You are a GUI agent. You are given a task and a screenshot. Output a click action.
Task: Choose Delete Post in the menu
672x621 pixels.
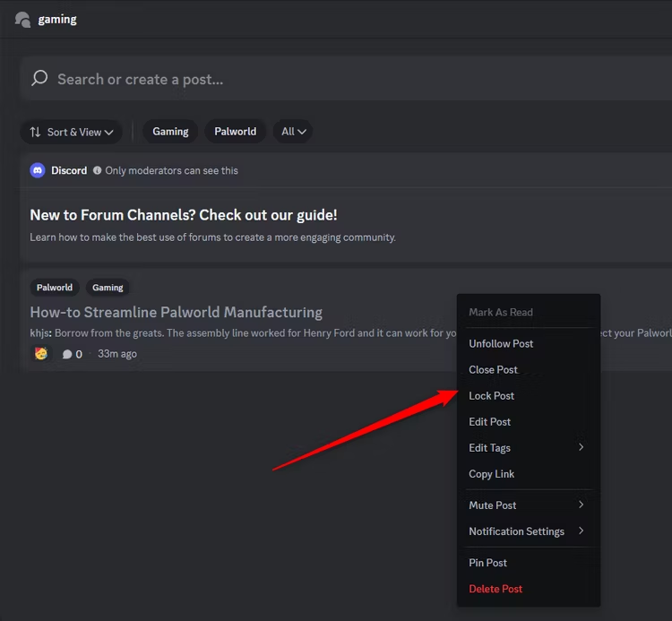[527, 589]
